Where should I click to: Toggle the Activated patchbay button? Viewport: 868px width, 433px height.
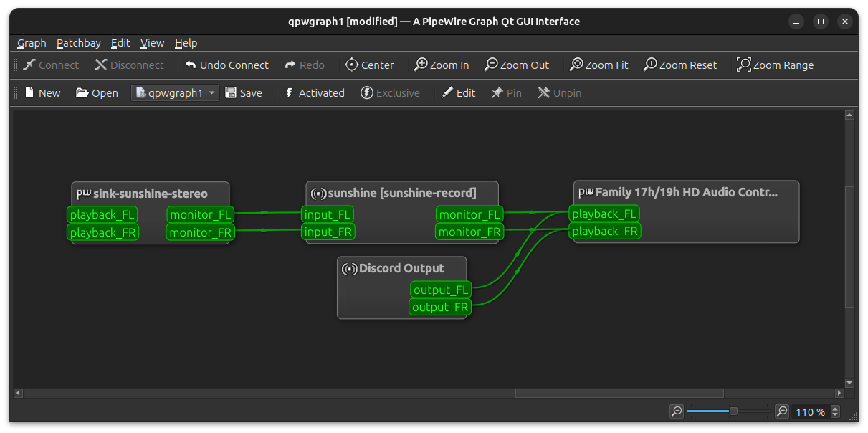(315, 93)
